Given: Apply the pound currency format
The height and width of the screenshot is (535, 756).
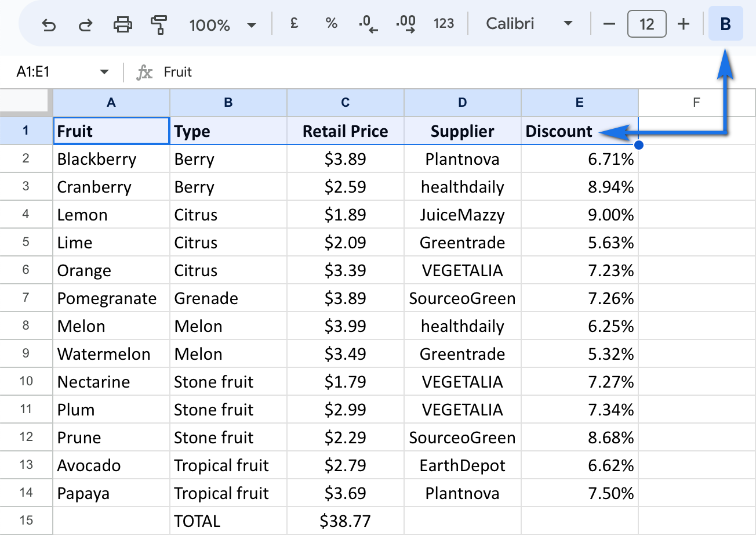Looking at the screenshot, I should (x=294, y=24).
